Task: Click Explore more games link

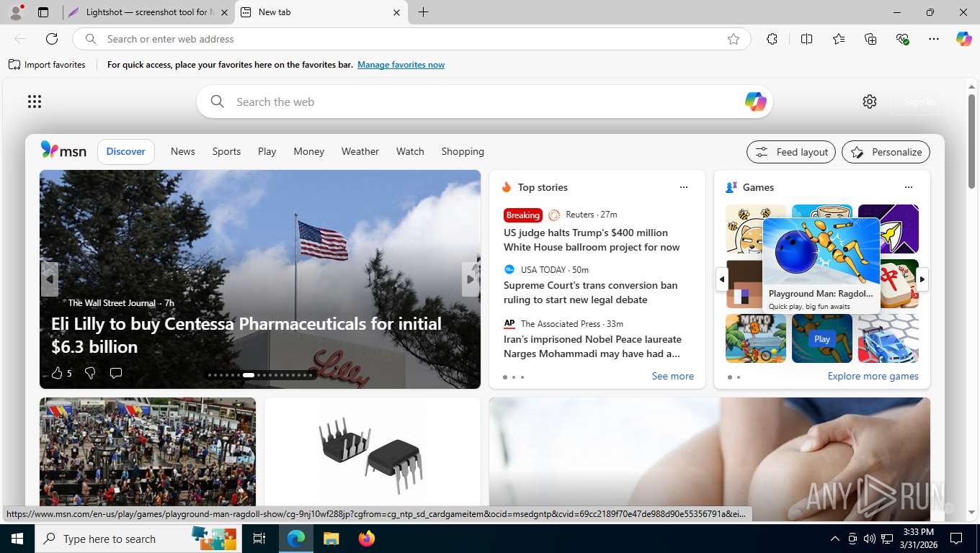Action: click(873, 376)
